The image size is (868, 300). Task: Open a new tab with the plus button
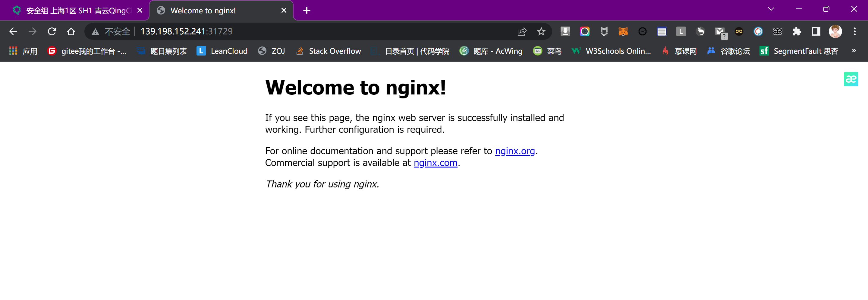pos(307,11)
